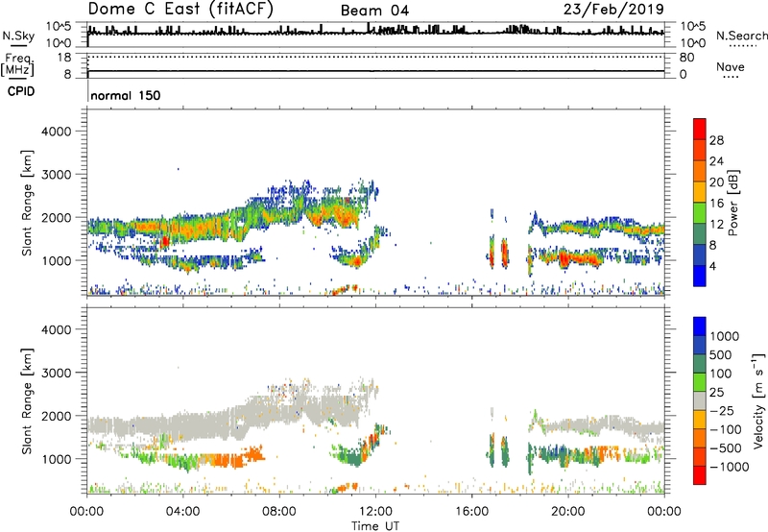The width and height of the screenshot is (768, 532).
Task: Click the "4000" tick of the power panel
Action: [56, 132]
